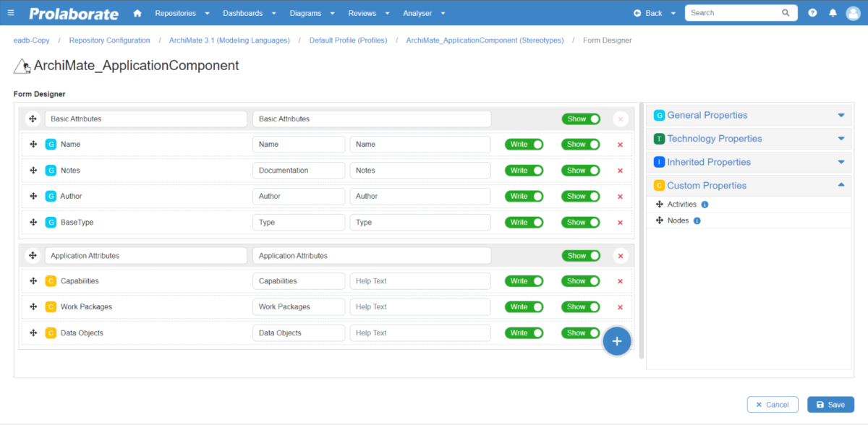
Task: Open the Diagrams menu
Action: click(307, 12)
